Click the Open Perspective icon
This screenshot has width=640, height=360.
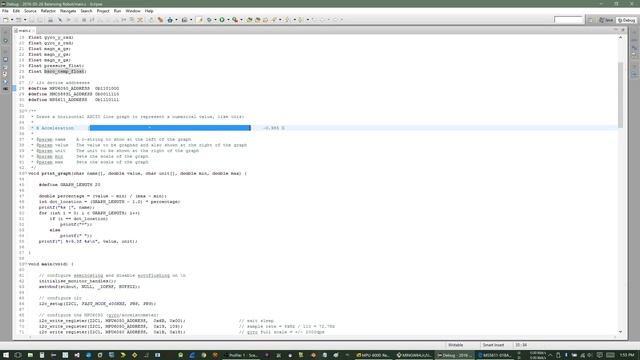[x=590, y=20]
